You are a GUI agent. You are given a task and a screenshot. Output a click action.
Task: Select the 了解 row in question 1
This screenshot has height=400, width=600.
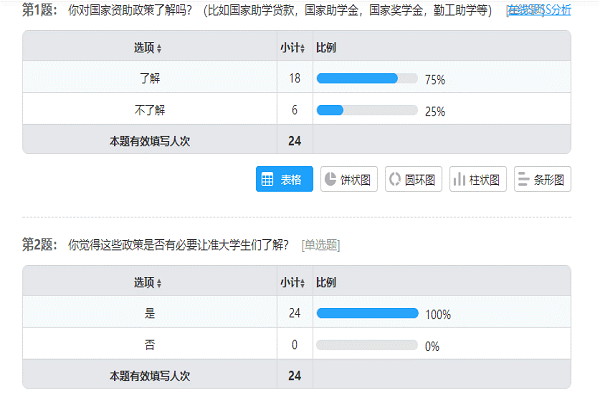(150, 79)
